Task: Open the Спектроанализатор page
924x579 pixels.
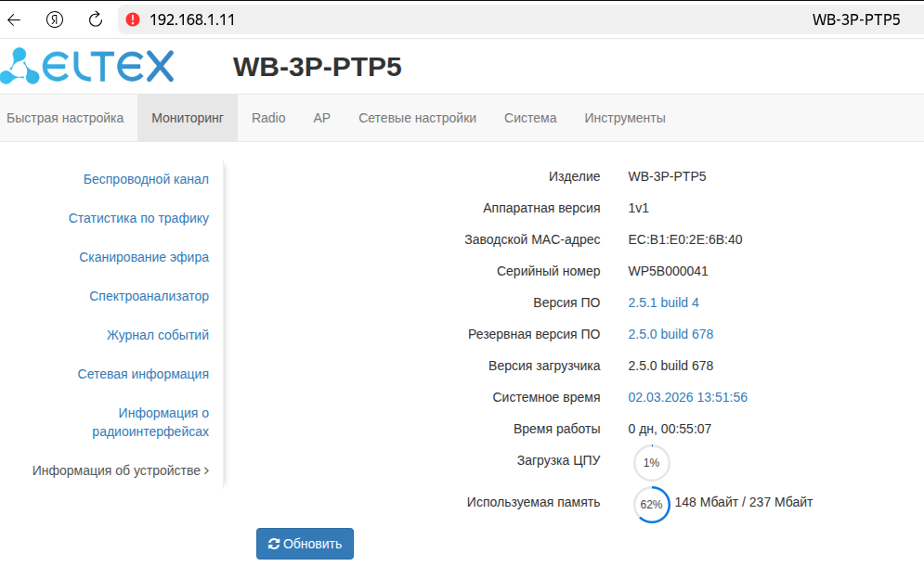Action: pos(150,296)
